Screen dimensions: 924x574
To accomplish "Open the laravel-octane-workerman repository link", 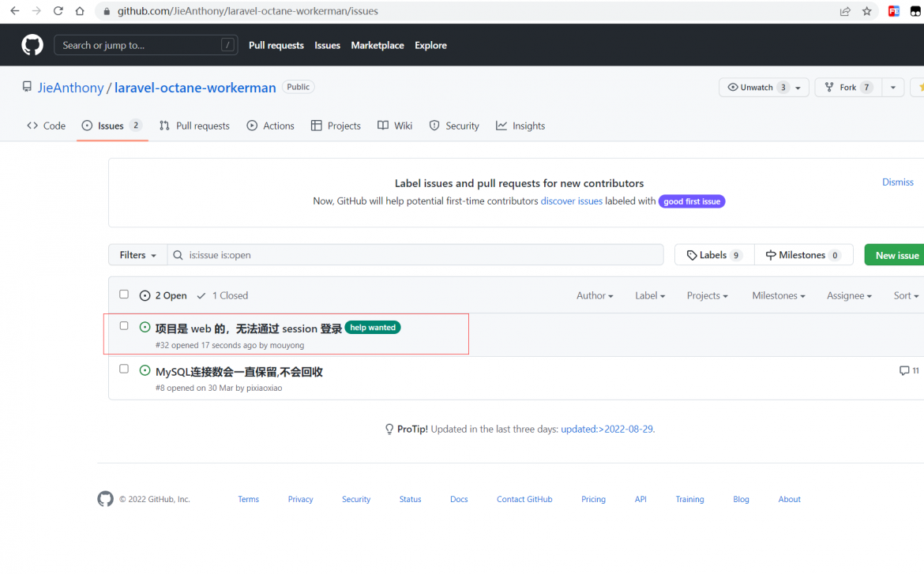I will tap(195, 87).
